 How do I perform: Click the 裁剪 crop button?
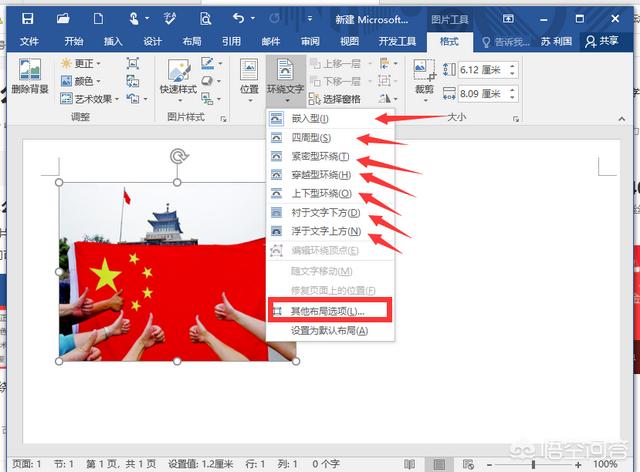424,80
